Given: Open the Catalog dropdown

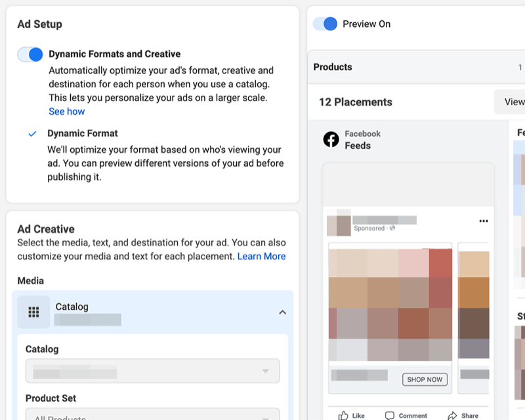Looking at the screenshot, I should (153, 371).
